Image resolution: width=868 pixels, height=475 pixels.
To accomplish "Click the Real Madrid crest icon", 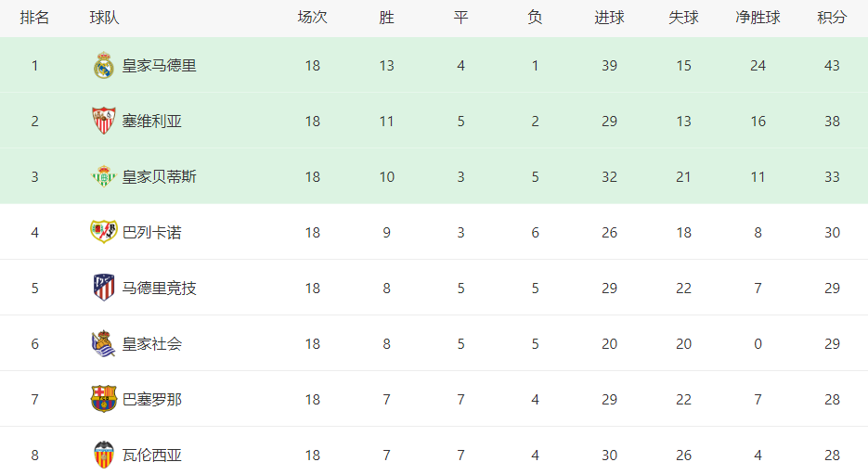I will (104, 65).
